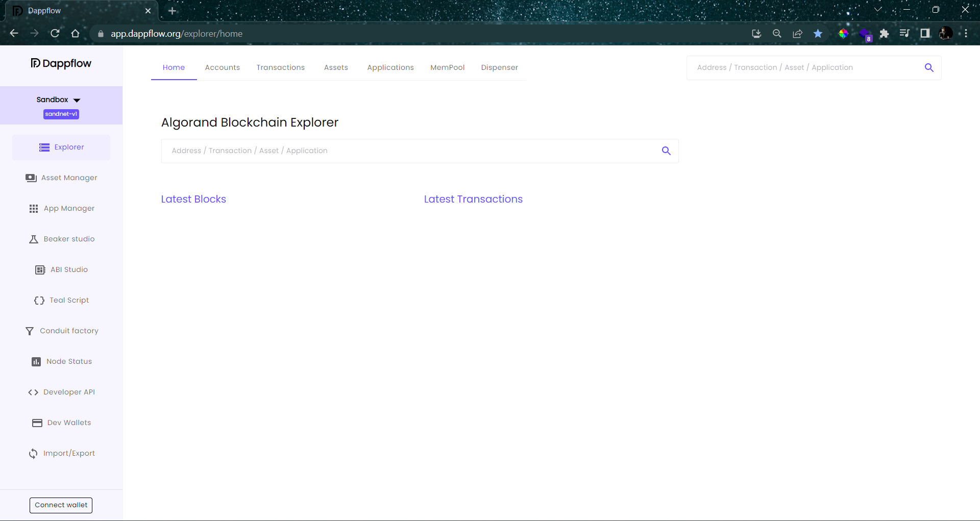Open the browser extensions puzzle icon
Viewport: 980px width, 521px height.
[x=884, y=34]
